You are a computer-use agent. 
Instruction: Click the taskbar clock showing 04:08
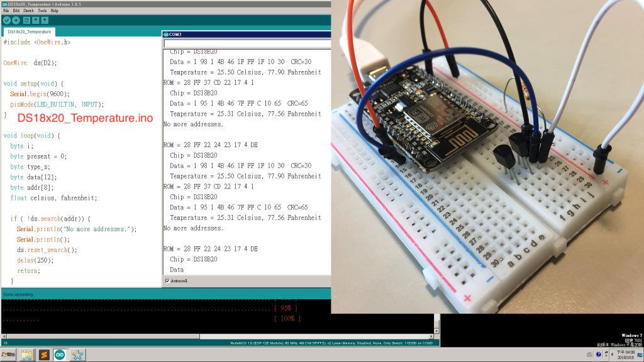tap(626, 354)
